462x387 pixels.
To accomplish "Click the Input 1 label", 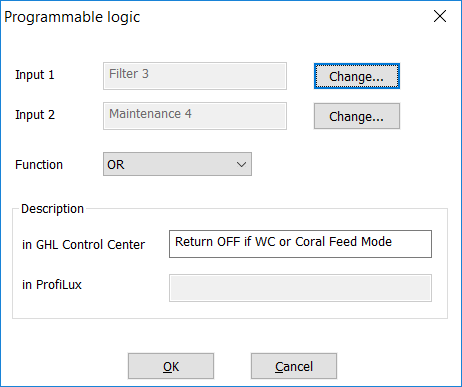I will click(x=35, y=75).
